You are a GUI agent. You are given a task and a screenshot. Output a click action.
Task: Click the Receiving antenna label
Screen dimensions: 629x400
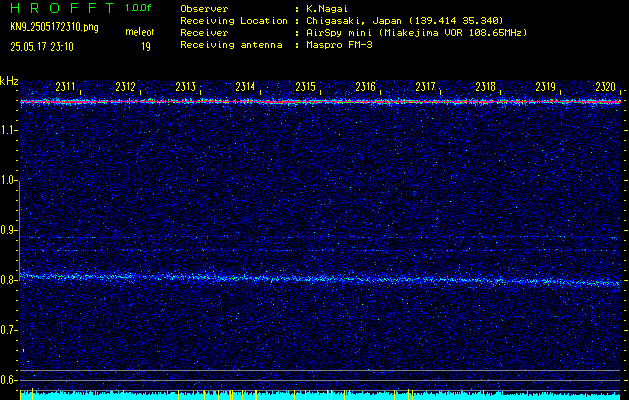(231, 45)
